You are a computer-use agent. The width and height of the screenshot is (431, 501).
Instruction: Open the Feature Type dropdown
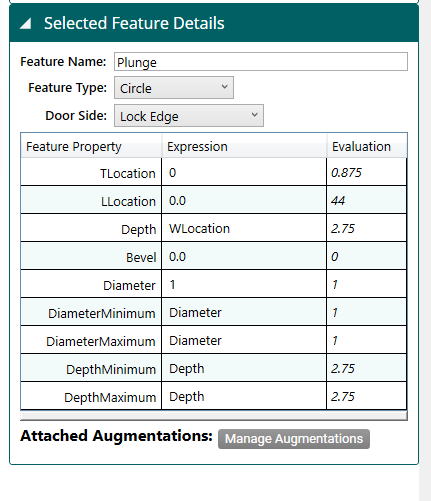[x=174, y=88]
